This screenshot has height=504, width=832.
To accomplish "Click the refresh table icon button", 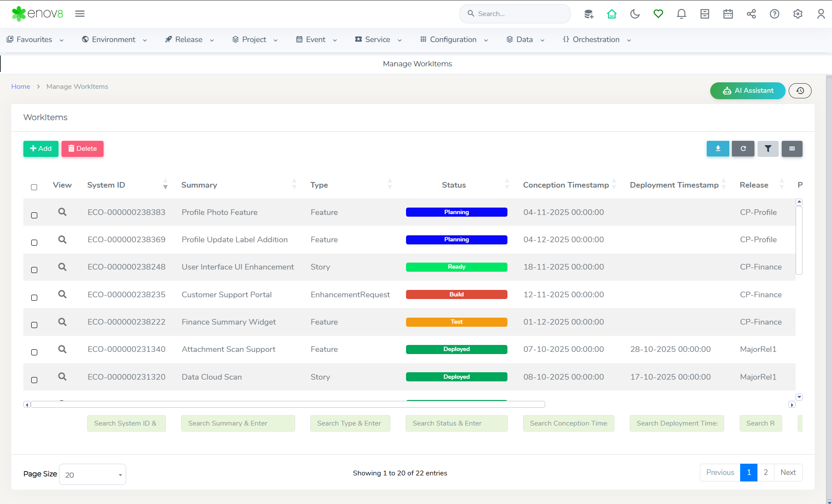I will pos(743,149).
